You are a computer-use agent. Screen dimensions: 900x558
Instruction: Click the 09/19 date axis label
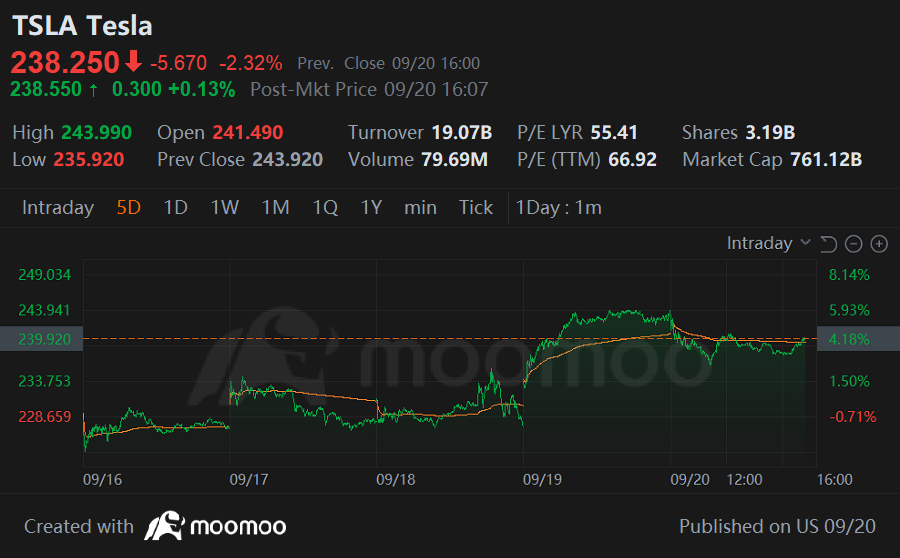tap(542, 480)
